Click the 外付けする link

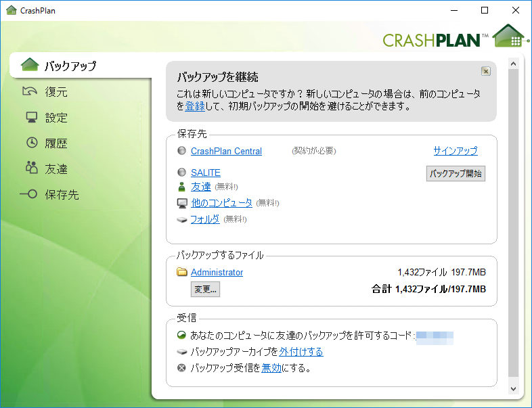click(301, 352)
